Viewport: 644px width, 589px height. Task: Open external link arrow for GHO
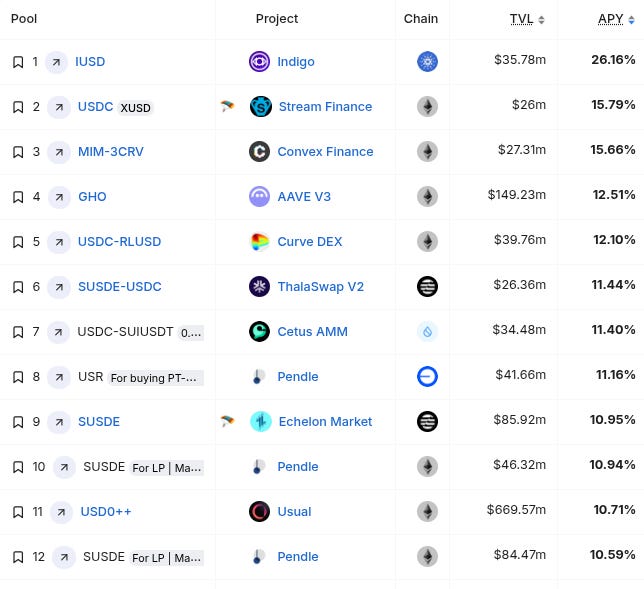coord(59,197)
